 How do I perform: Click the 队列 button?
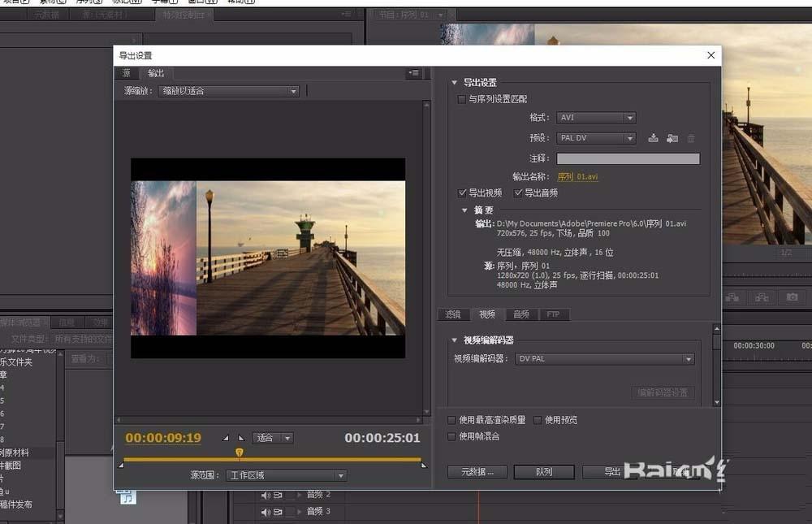(x=544, y=471)
